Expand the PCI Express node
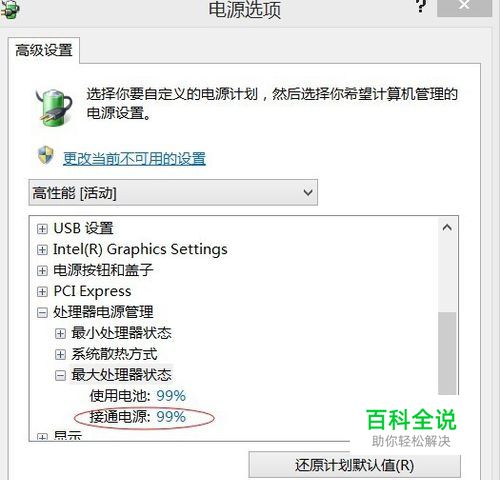The width and height of the screenshot is (500, 480). (42, 292)
